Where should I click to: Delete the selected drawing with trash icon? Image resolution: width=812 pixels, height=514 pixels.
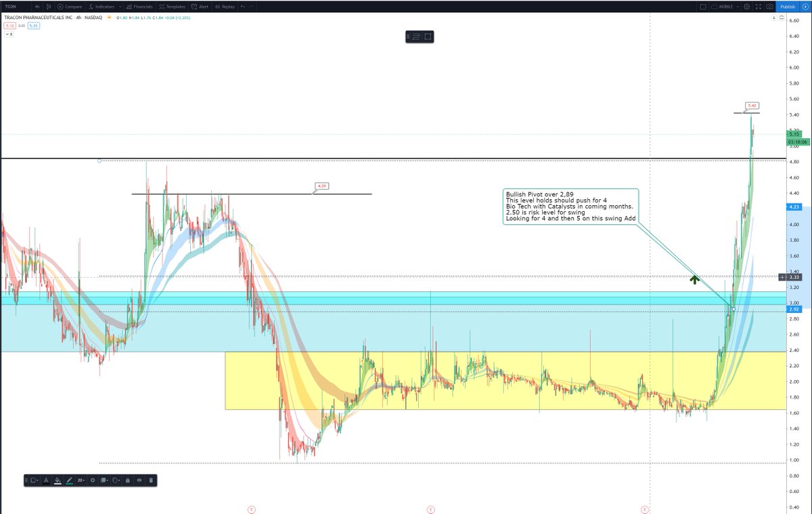click(x=151, y=480)
